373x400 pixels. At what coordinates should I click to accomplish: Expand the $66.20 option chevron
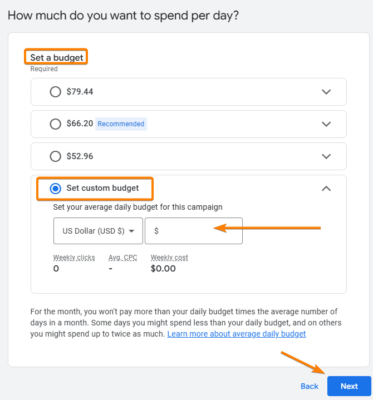(326, 124)
